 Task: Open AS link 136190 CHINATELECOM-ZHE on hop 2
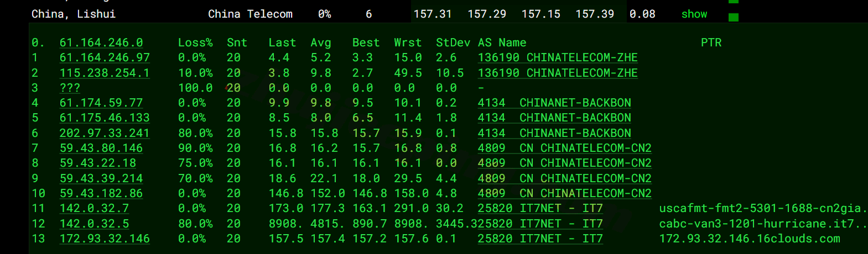pos(558,73)
